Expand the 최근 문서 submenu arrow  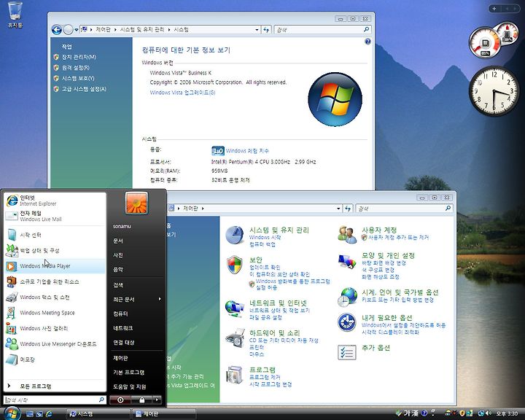point(160,299)
